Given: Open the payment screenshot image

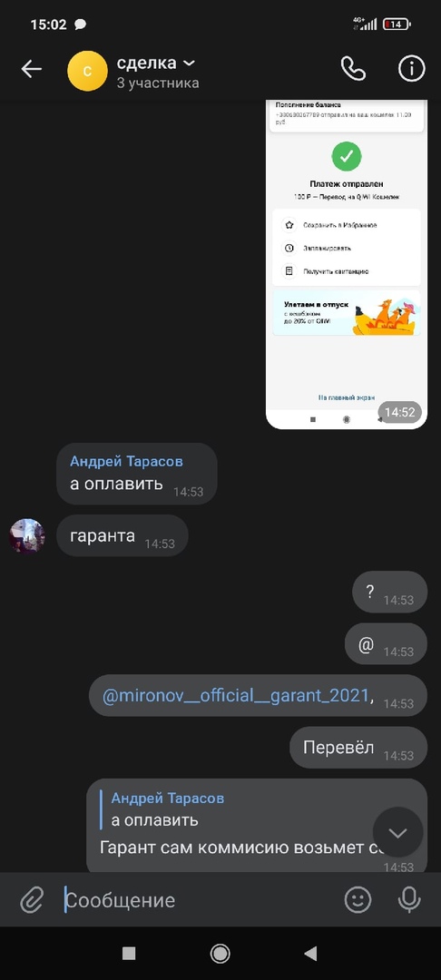Looking at the screenshot, I should [347, 264].
